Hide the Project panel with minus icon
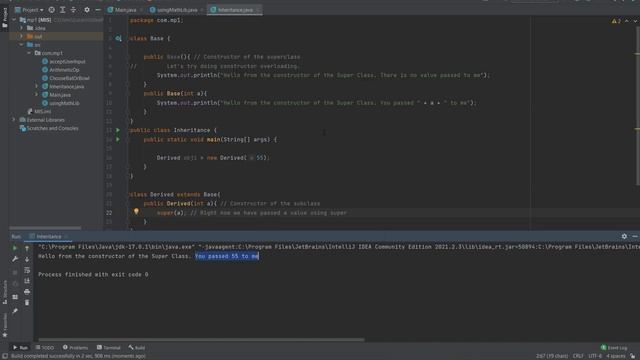The image size is (640, 360). 98,10
